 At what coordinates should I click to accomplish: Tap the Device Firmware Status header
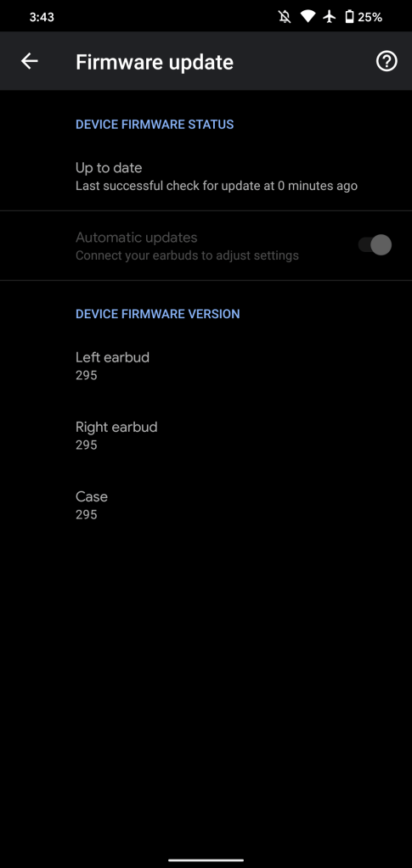point(155,124)
